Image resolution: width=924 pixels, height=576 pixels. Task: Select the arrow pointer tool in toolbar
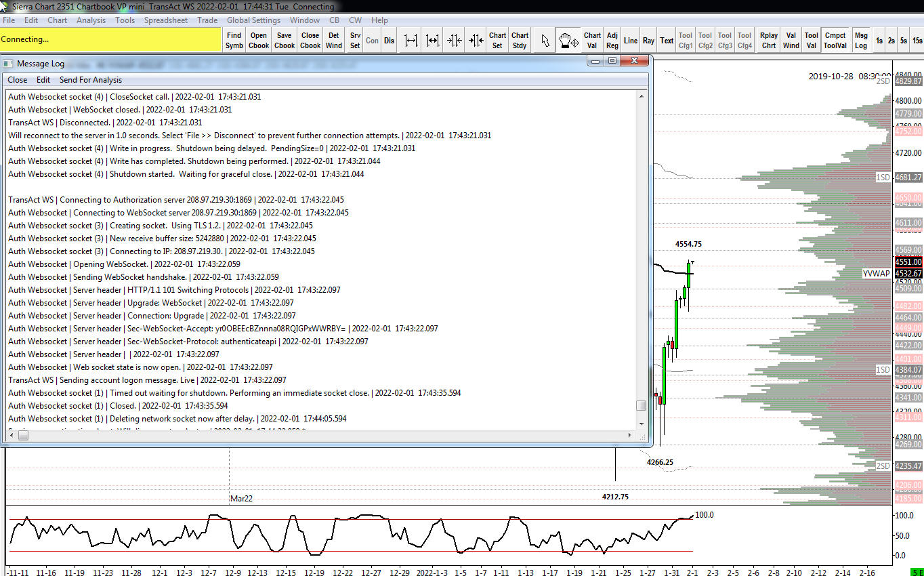click(x=545, y=41)
